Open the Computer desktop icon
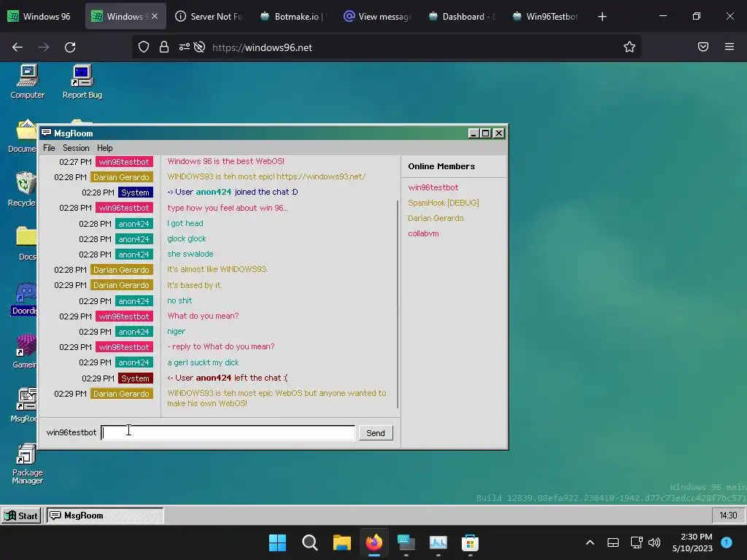Viewport: 747px width, 560px height. [28, 81]
